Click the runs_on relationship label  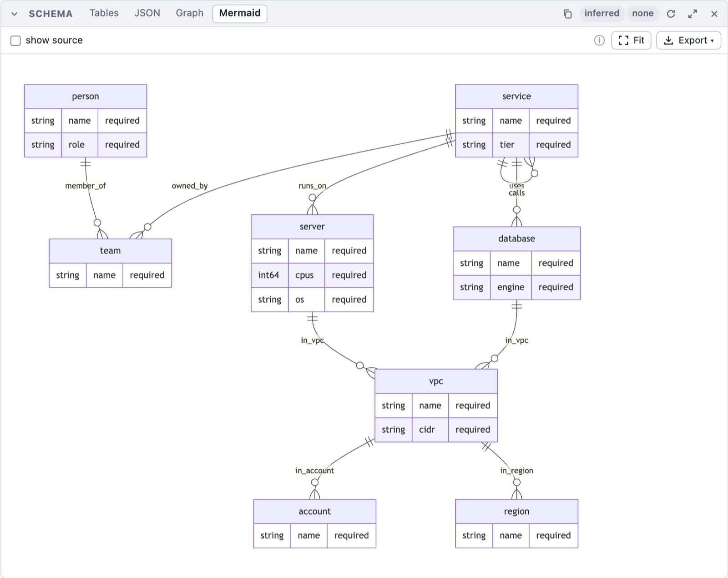click(x=312, y=186)
